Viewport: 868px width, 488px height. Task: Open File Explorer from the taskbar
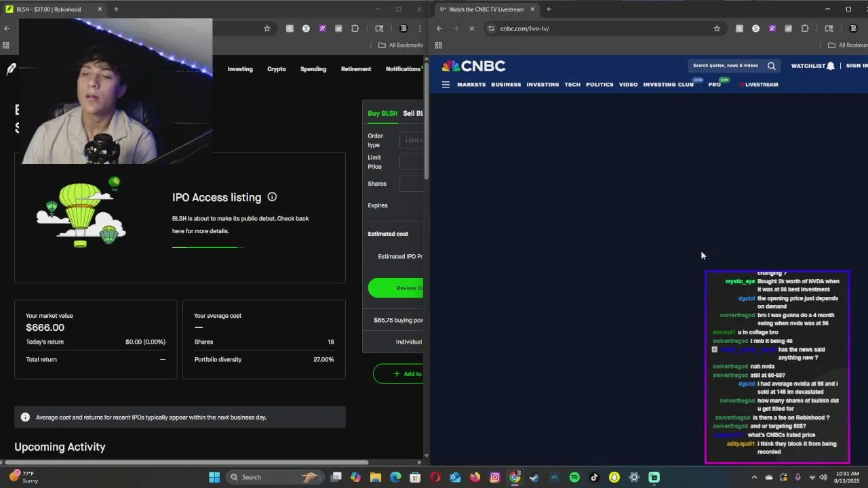tap(376, 477)
